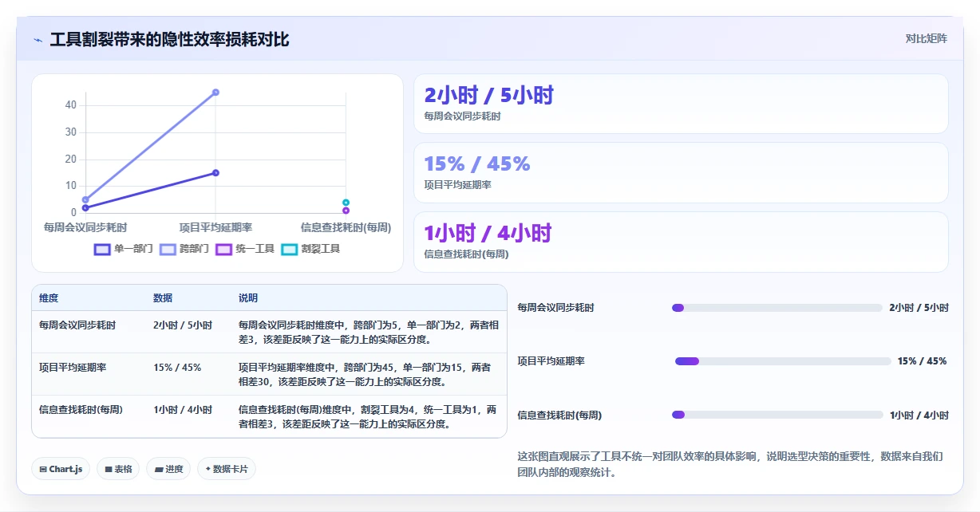Click the 统一工具 purple data point
The image size is (980, 512).
(346, 211)
